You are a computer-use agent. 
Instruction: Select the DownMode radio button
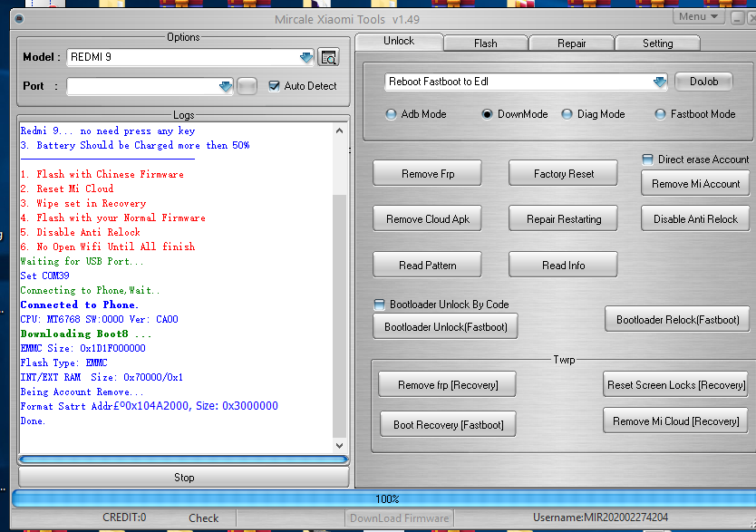pyautogui.click(x=487, y=114)
